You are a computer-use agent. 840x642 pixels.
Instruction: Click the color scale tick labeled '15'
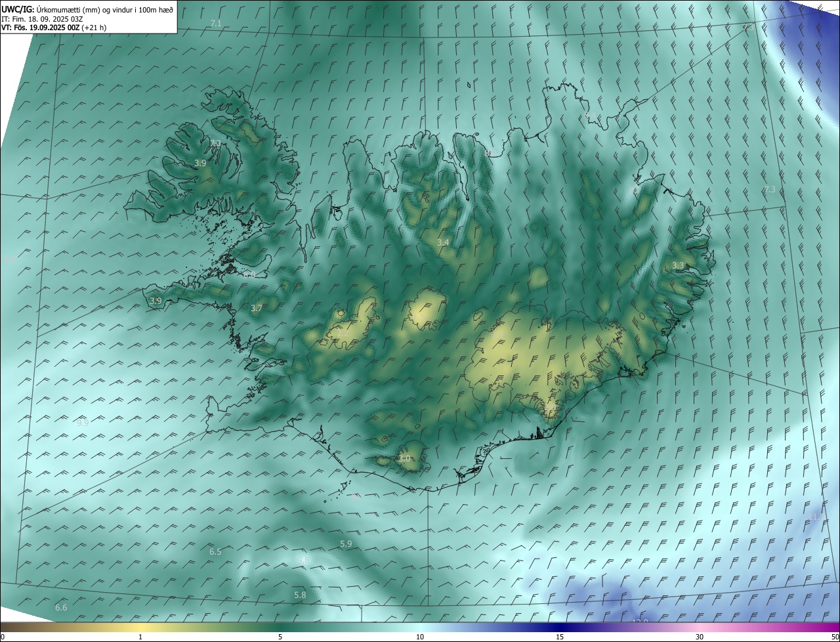pos(560,637)
